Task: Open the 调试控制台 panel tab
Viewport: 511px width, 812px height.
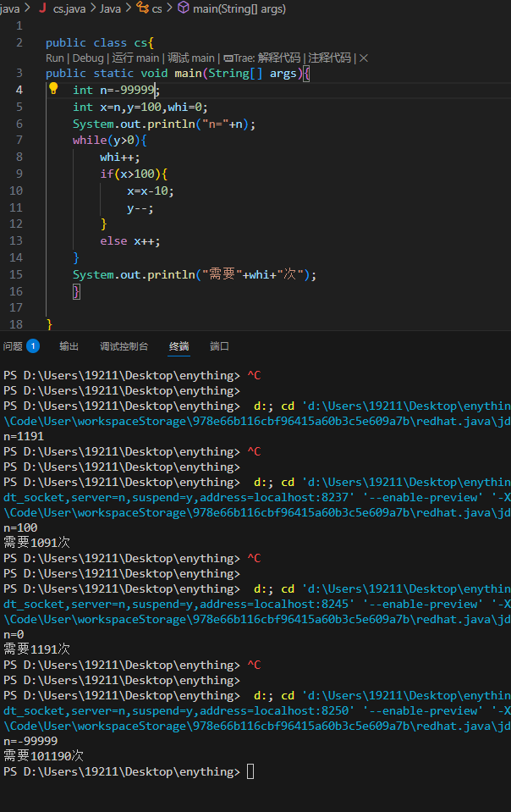Action: pyautogui.click(x=124, y=346)
